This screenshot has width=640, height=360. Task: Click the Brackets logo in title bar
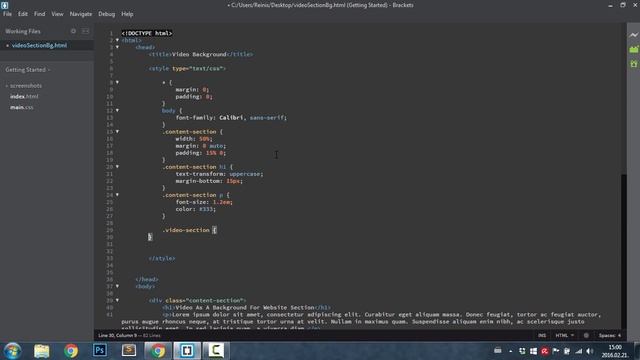[x=4, y=5]
